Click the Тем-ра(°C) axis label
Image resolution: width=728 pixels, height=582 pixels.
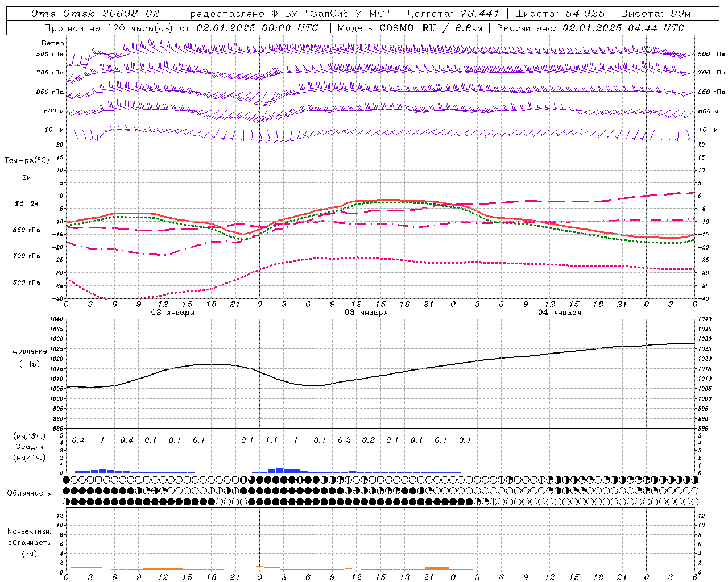[x=27, y=161]
